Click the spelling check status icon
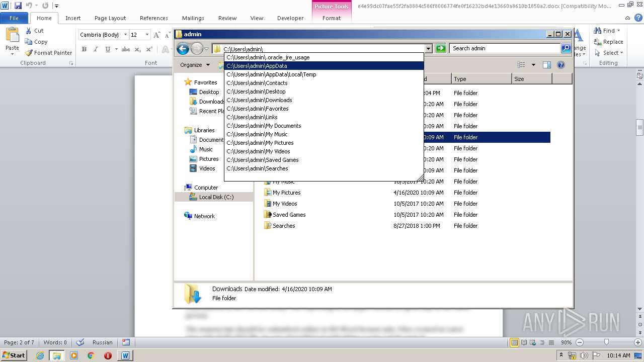 [x=80, y=342]
